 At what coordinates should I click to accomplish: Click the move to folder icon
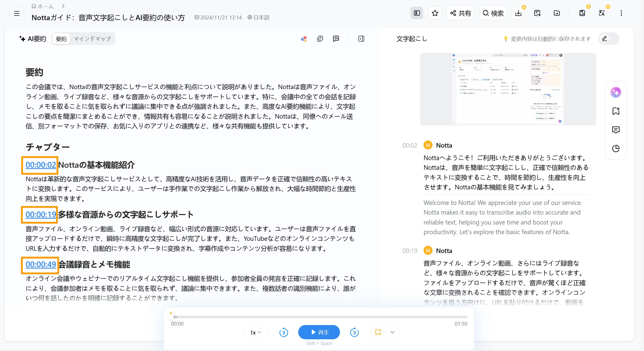(x=557, y=13)
